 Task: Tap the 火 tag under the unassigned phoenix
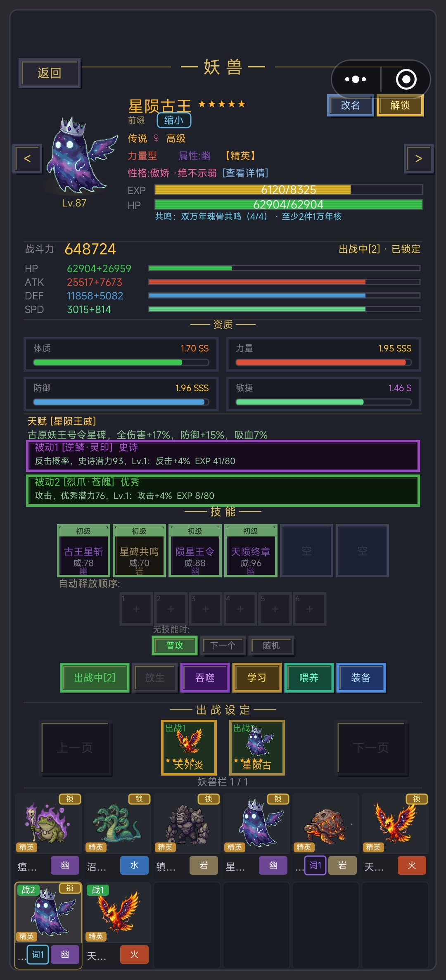412,866
